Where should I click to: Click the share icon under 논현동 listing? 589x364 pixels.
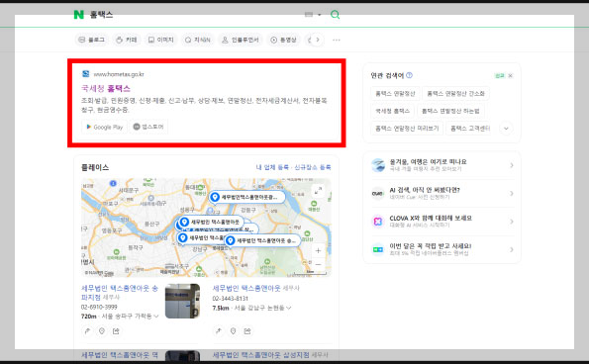(247, 331)
